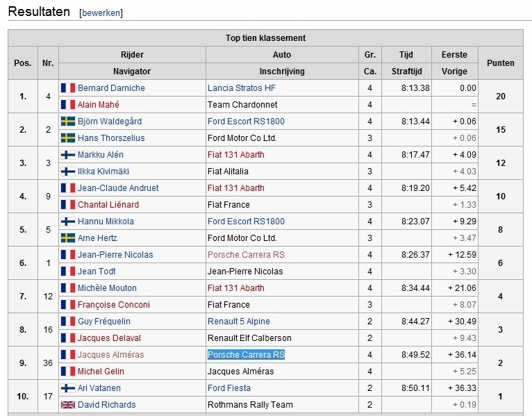Image resolution: width=532 pixels, height=416 pixels.
Task: Click the Top tien klassement header
Action: tap(266, 38)
